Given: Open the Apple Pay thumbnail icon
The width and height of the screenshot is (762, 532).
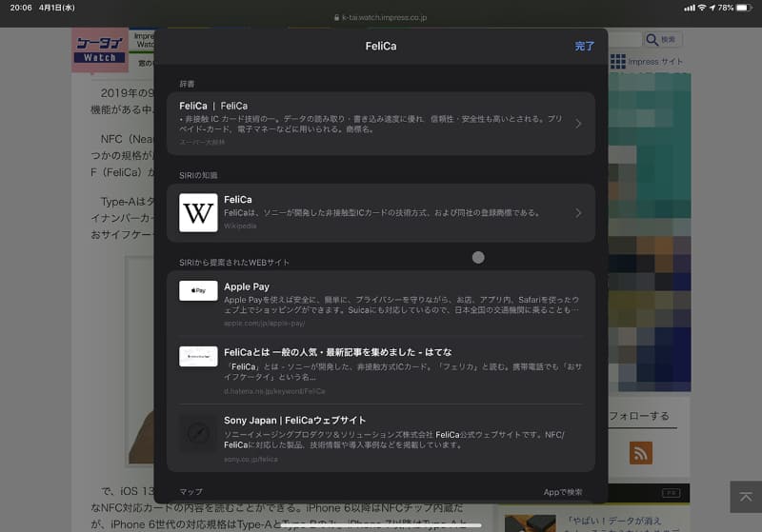Looking at the screenshot, I should point(198,291).
